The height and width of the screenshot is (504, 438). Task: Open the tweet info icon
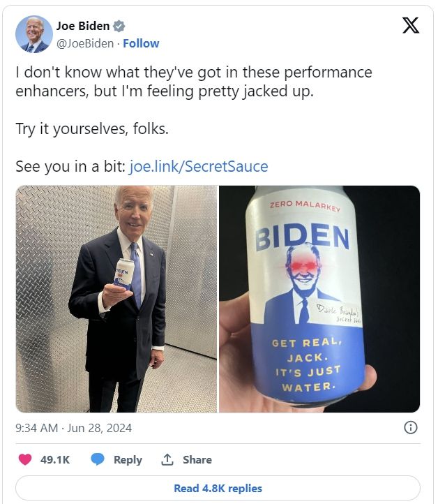click(411, 427)
